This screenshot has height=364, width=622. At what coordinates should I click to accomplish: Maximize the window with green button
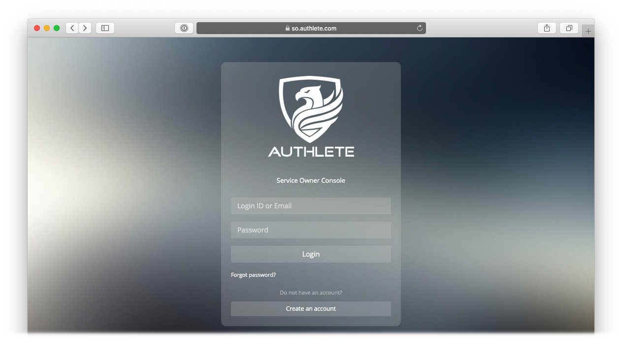(57, 28)
